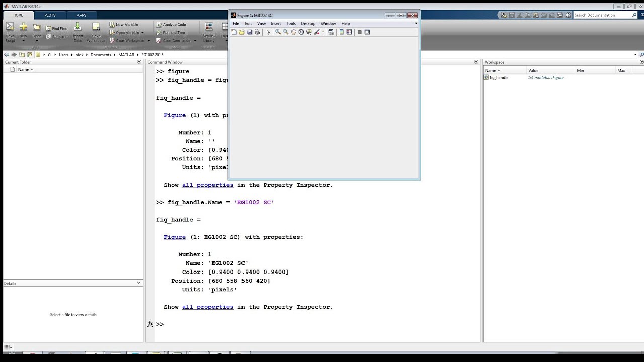Screen dimensions: 644x362
Task: Click the up one folder icon
Action: pos(22,55)
